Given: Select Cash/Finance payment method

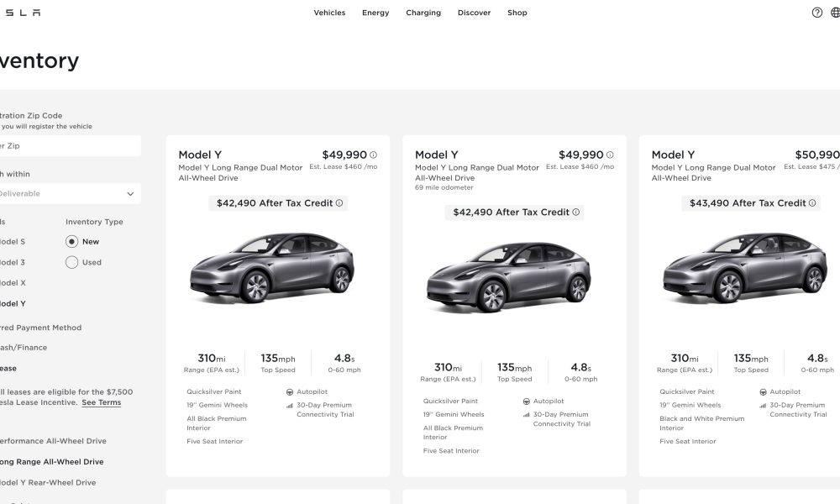Looking at the screenshot, I should coord(24,348).
